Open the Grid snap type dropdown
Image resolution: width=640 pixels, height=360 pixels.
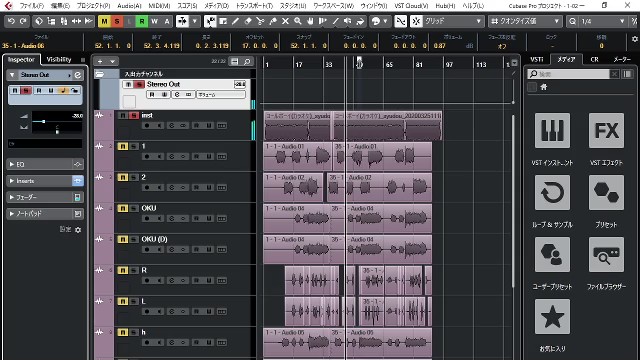(x=453, y=21)
